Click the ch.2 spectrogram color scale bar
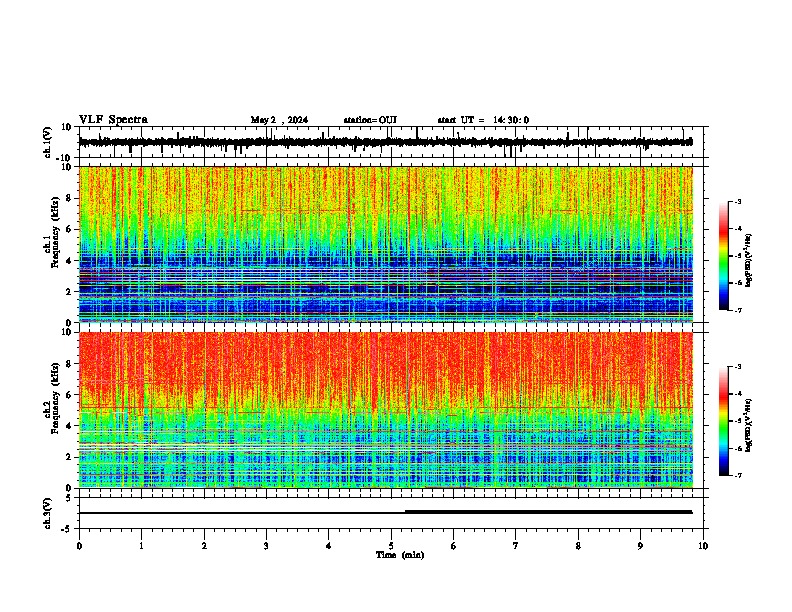 tap(724, 421)
